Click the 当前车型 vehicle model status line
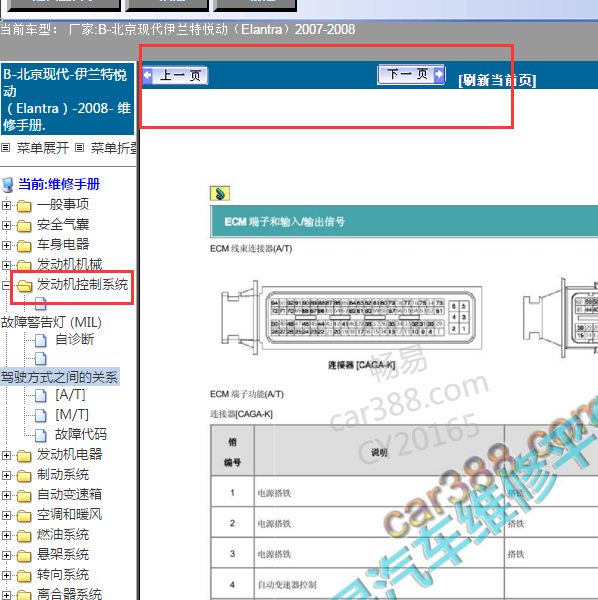598x600 pixels. tap(178, 29)
